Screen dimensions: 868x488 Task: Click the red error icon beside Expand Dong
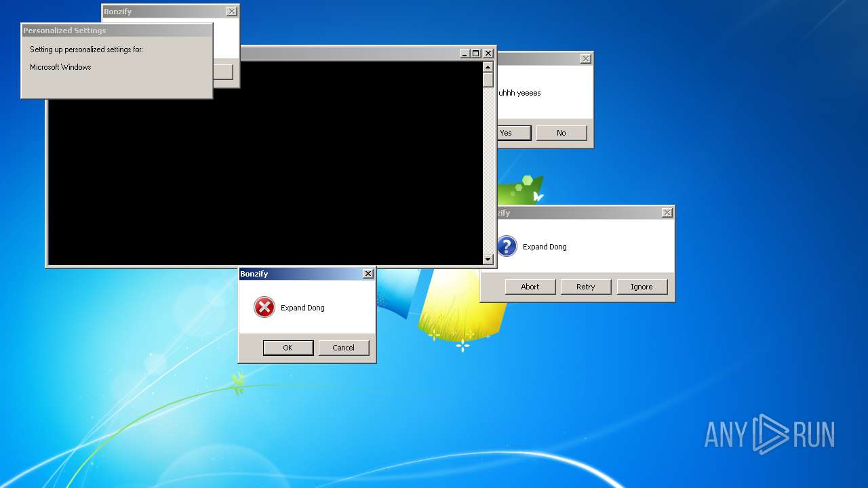[264, 307]
